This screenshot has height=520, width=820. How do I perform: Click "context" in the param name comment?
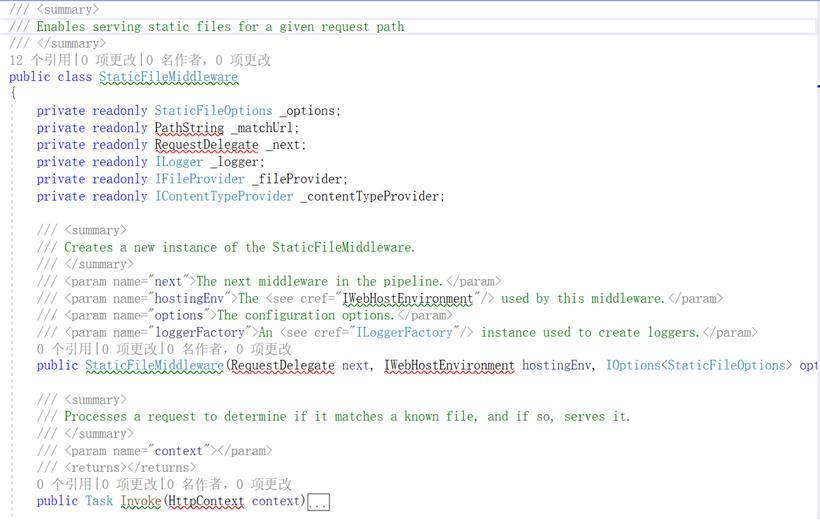click(x=178, y=451)
